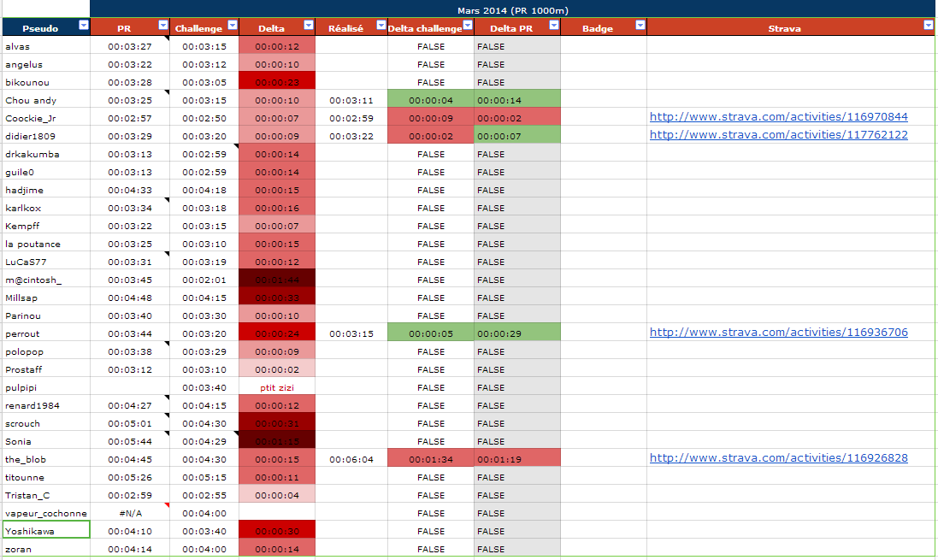Select the Tristan_C pseudo cell
This screenshot has height=560, width=938.
[46, 495]
